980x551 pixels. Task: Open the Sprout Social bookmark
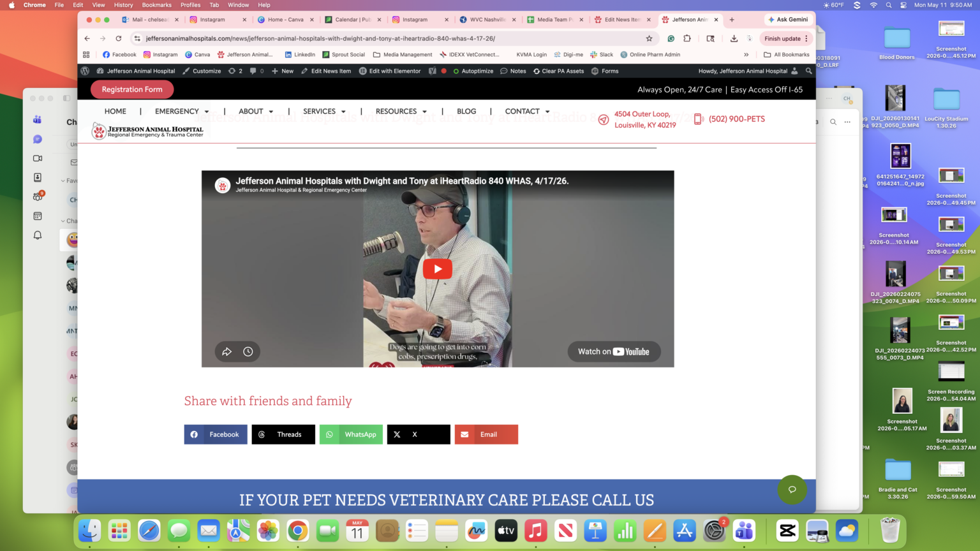click(343, 54)
